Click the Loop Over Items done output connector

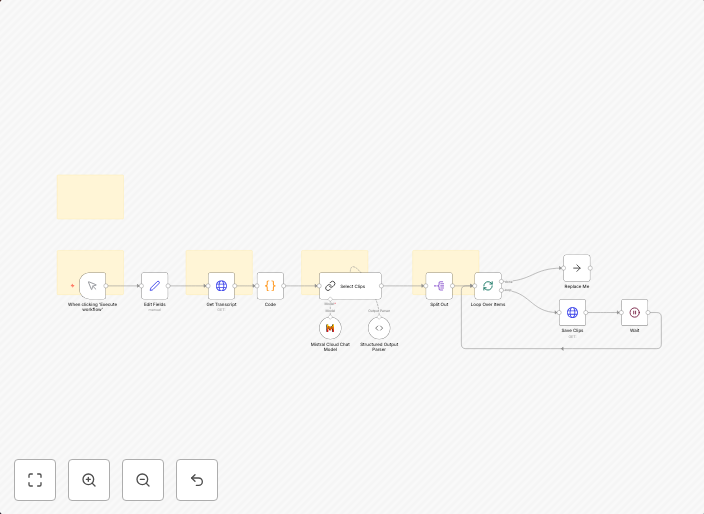(x=503, y=282)
